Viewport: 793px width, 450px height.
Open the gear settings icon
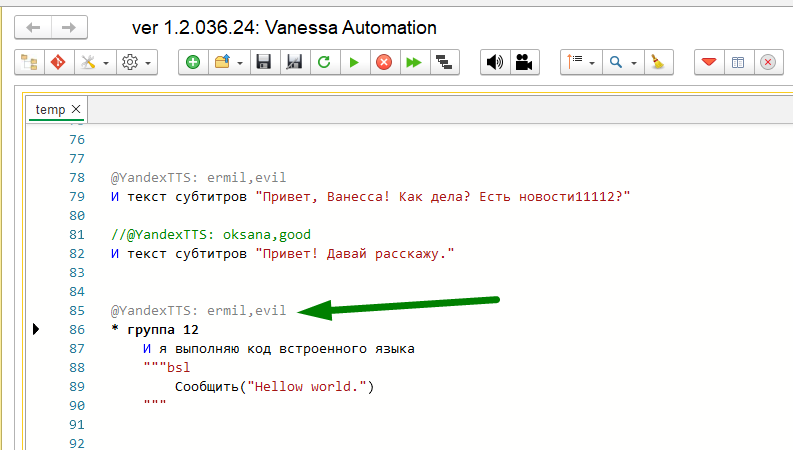130,62
